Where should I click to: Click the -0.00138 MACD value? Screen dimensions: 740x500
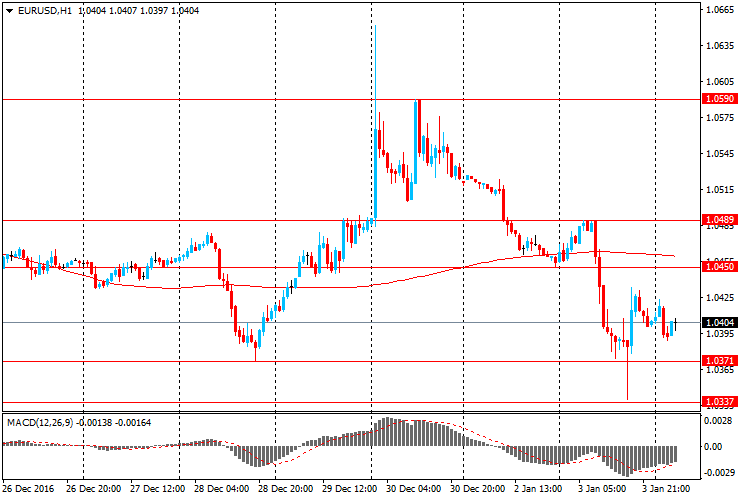click(94, 423)
